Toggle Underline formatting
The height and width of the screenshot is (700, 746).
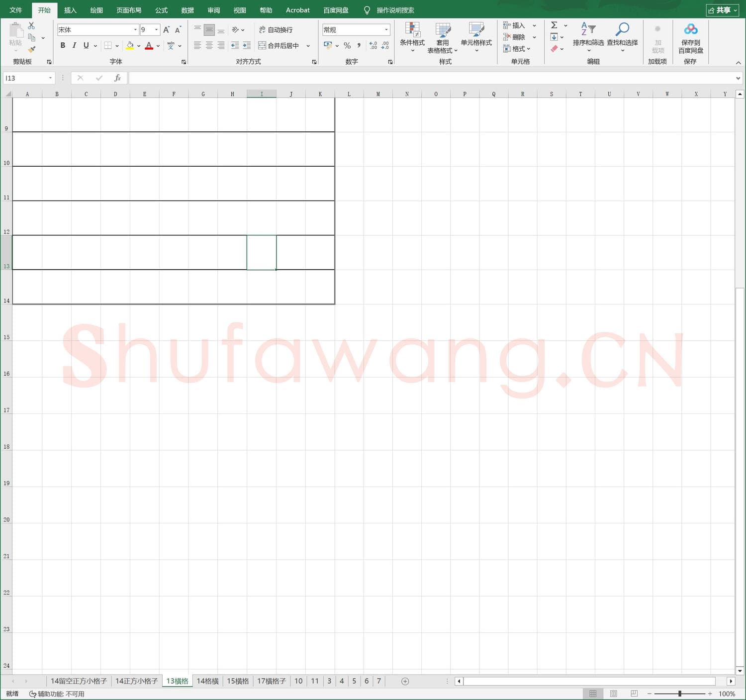[x=86, y=45]
